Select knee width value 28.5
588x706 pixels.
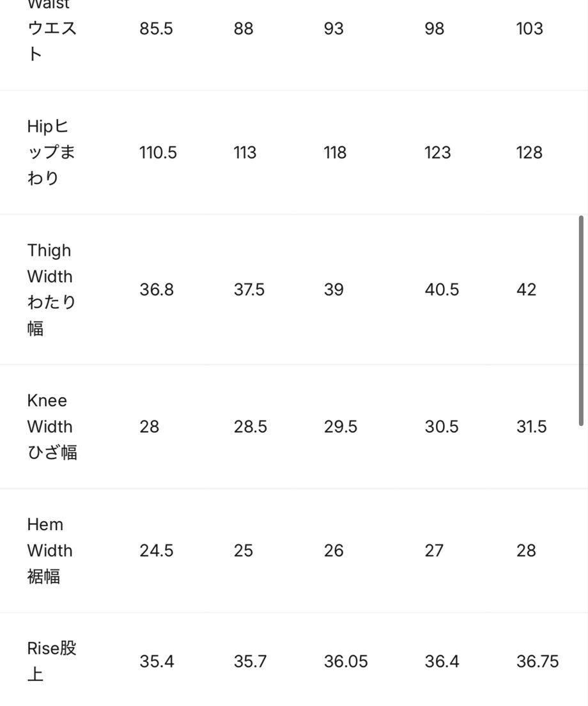click(250, 427)
